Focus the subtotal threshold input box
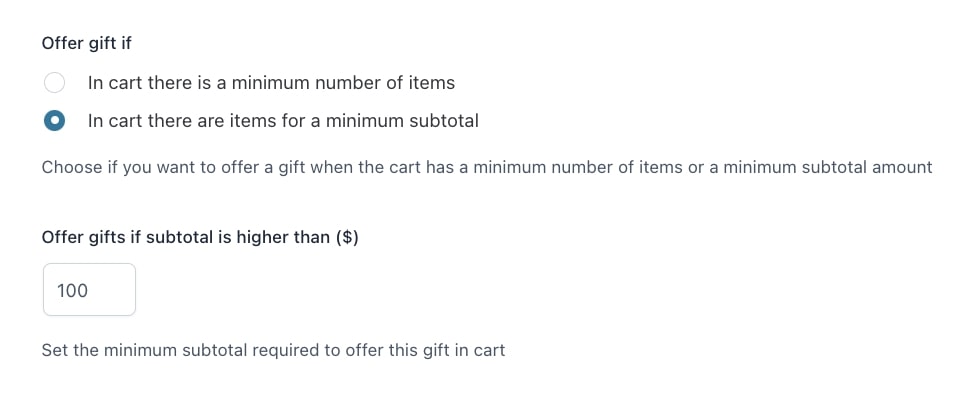Screen dimensions: 976x396 coord(89,290)
